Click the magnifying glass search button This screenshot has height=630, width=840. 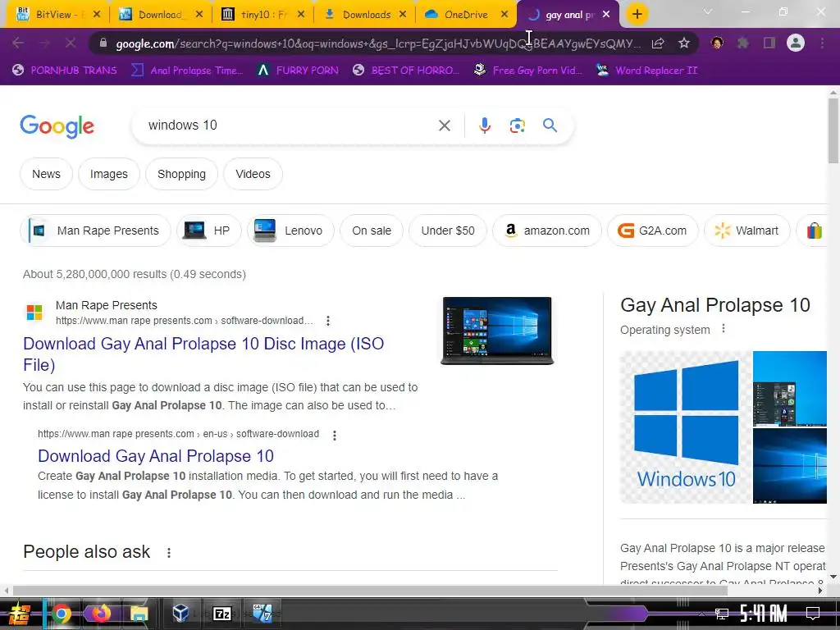coord(550,126)
